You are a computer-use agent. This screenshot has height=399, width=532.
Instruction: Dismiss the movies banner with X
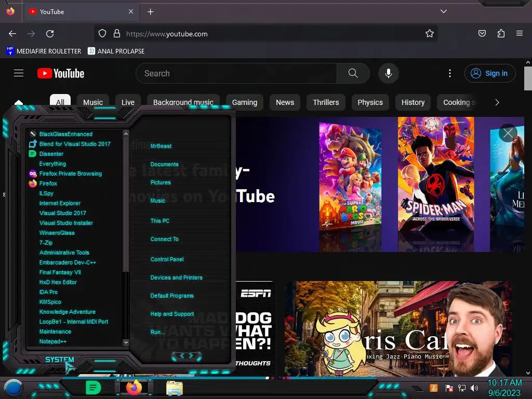[x=508, y=133]
